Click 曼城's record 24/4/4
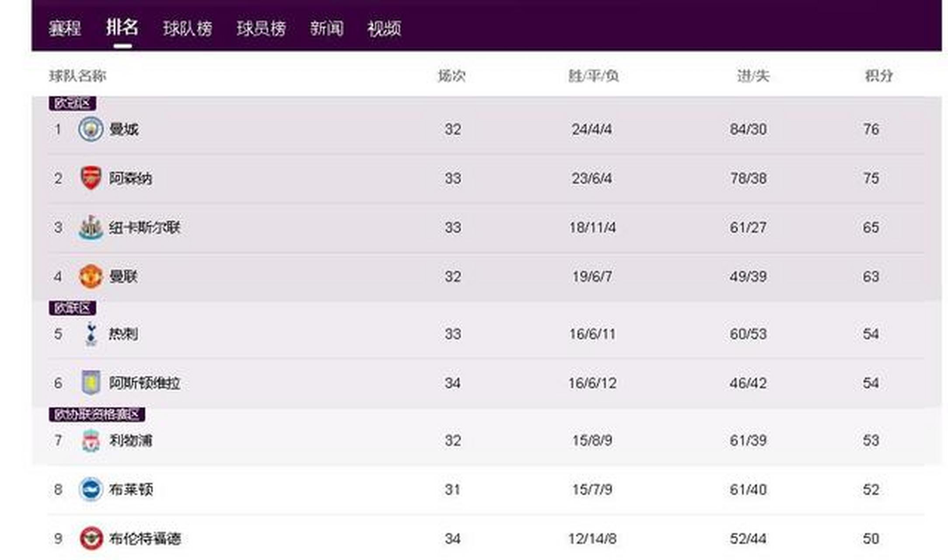 [592, 129]
